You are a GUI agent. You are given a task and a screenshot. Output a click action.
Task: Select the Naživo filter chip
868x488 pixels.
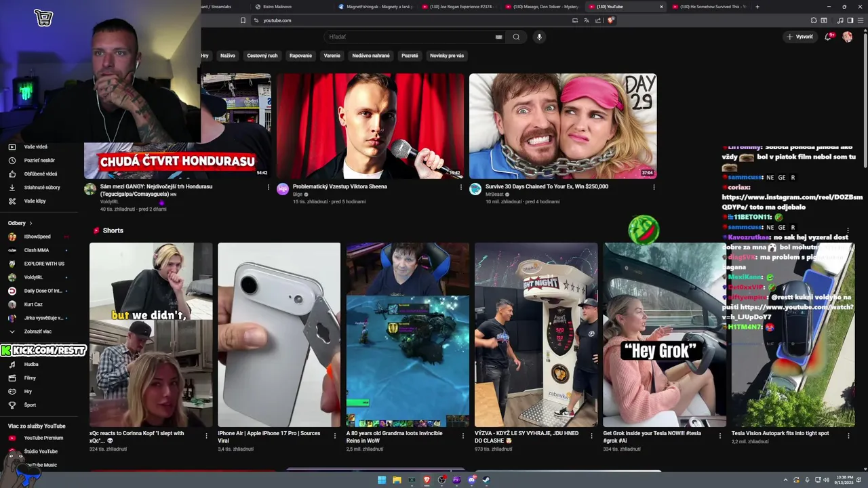point(228,56)
